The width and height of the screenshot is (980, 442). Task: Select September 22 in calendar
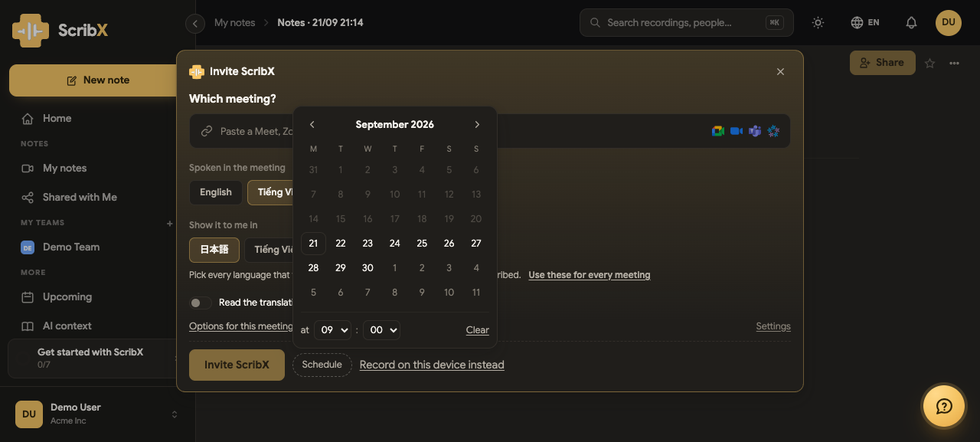click(x=341, y=244)
